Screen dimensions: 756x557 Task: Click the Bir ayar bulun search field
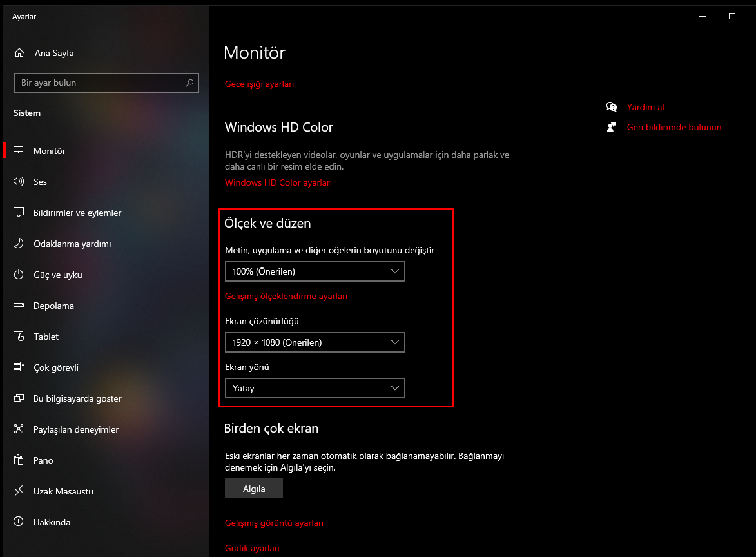[106, 83]
